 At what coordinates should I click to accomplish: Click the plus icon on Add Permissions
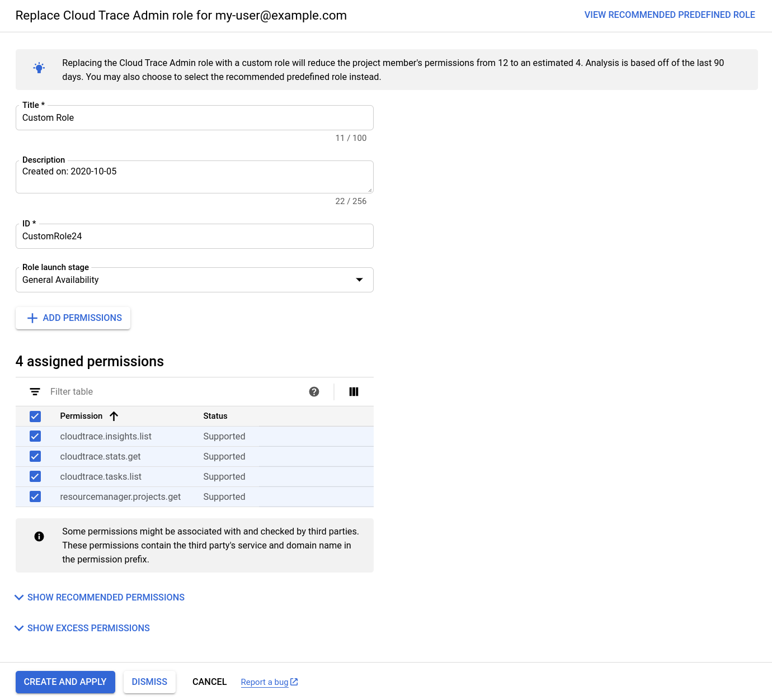coord(32,318)
